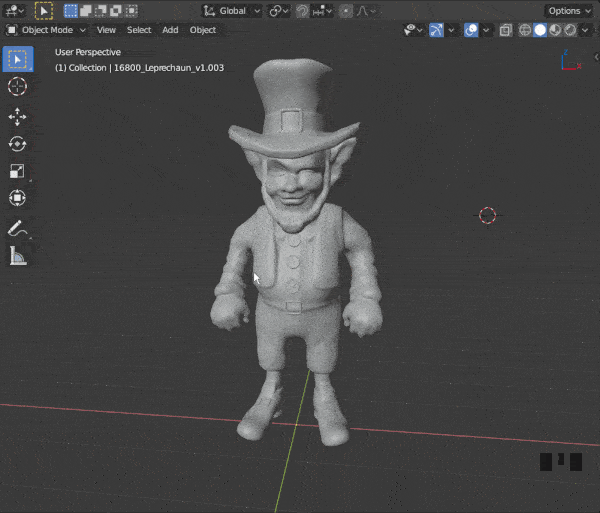Select the Scale tool

click(17, 171)
